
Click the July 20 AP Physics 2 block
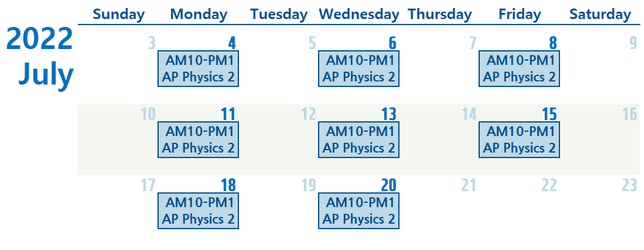pyautogui.click(x=358, y=211)
